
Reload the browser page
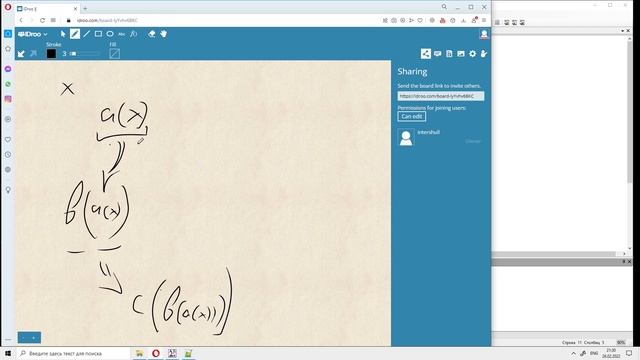[x=42, y=20]
